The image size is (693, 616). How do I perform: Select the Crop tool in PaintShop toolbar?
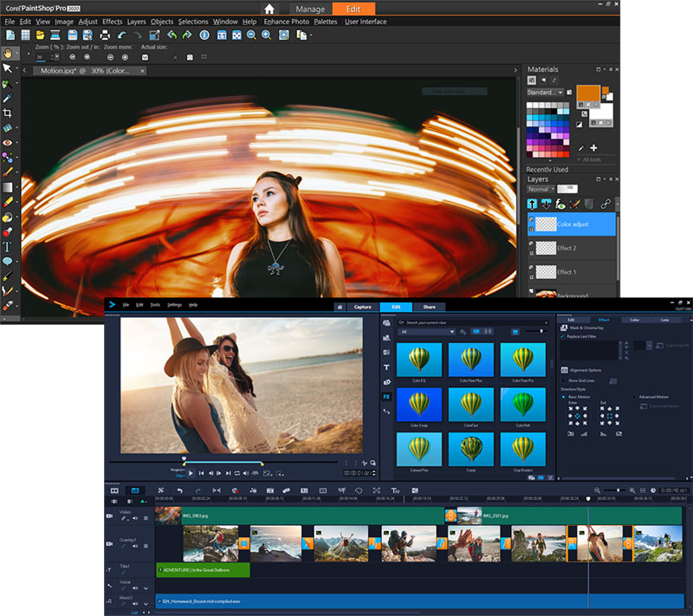tap(8, 113)
